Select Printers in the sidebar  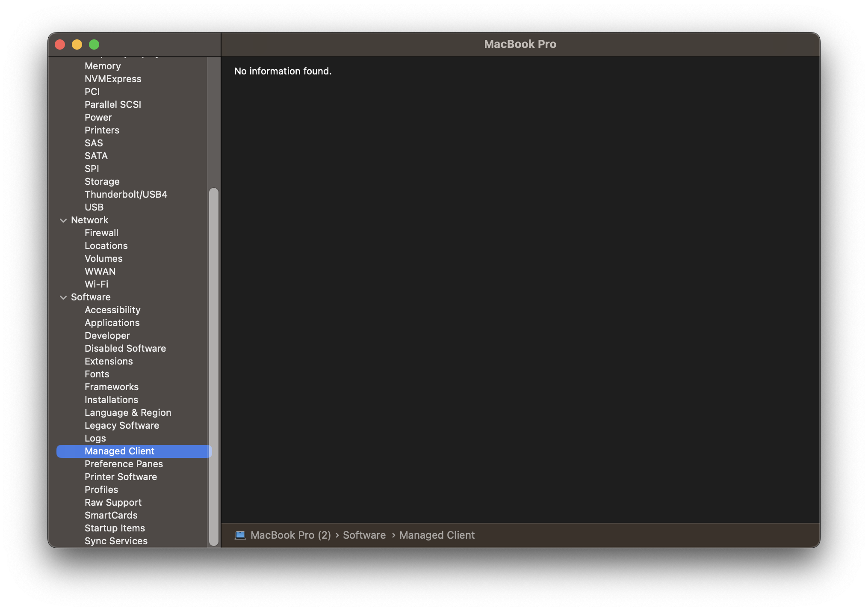coord(102,131)
